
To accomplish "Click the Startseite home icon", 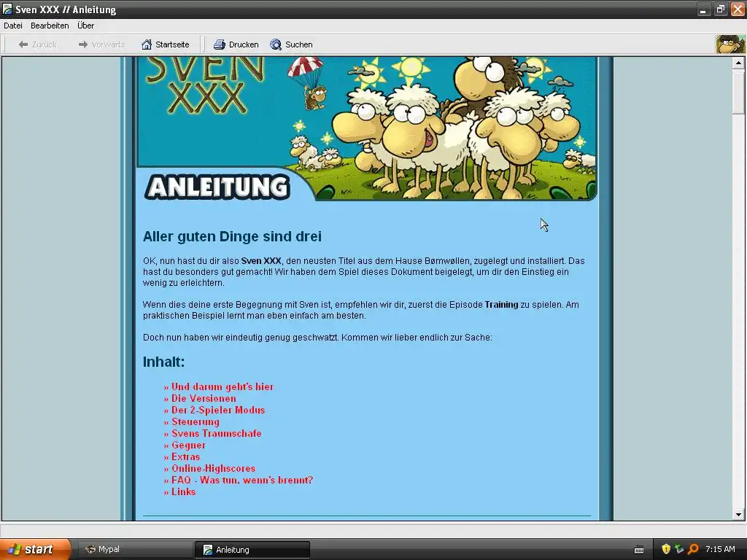I will point(147,44).
